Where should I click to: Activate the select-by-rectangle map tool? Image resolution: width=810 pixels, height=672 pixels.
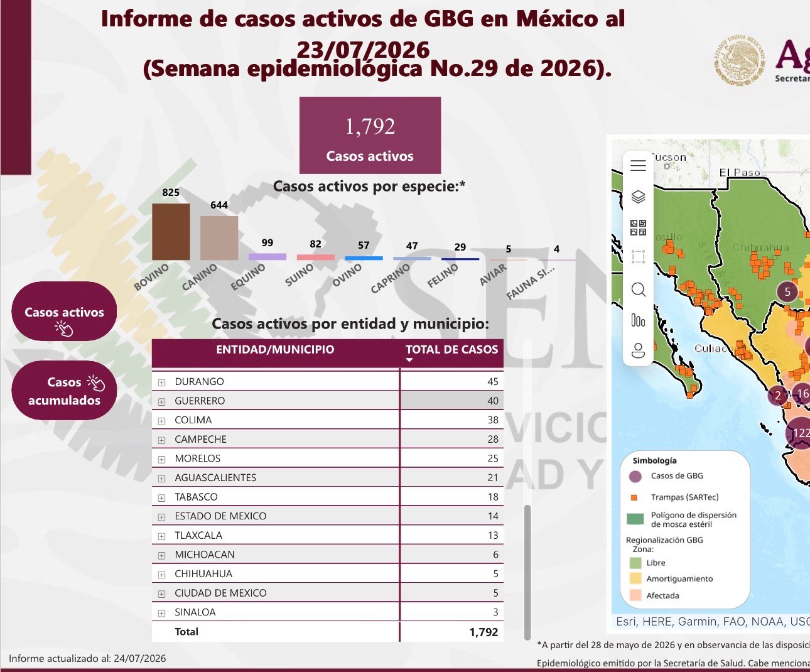tap(638, 257)
